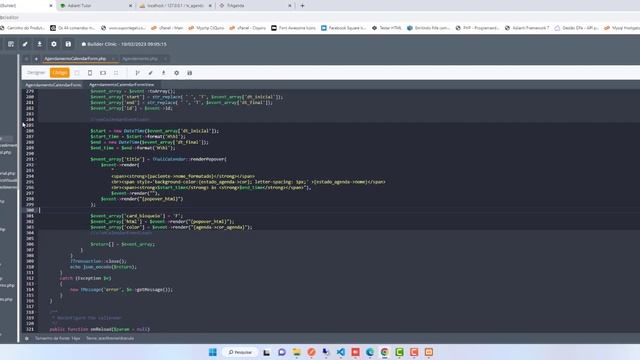Viewport: 640px width, 360px height.
Task: Close the Agendamento.php file tab
Action: coord(164,59)
